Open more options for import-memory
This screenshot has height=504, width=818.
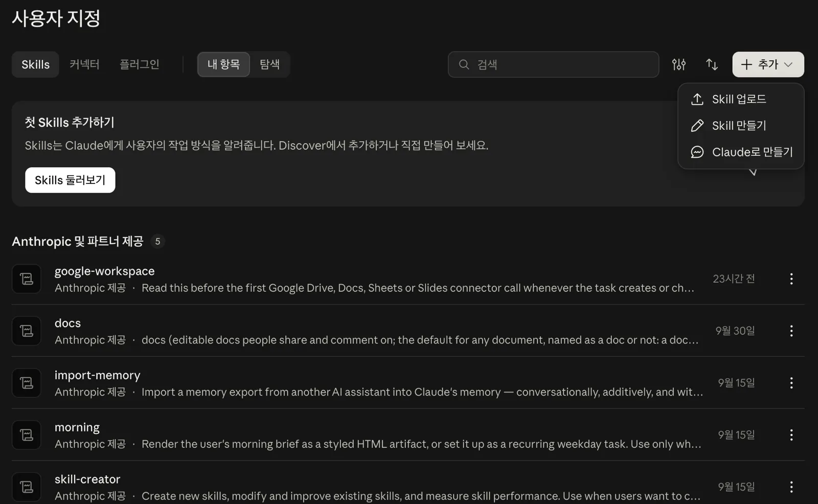[x=791, y=383]
